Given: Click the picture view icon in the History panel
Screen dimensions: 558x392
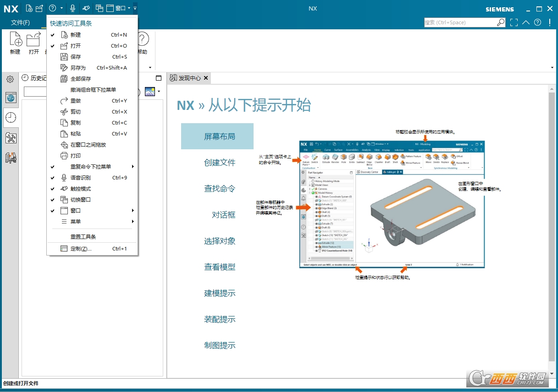Looking at the screenshot, I should [x=150, y=92].
